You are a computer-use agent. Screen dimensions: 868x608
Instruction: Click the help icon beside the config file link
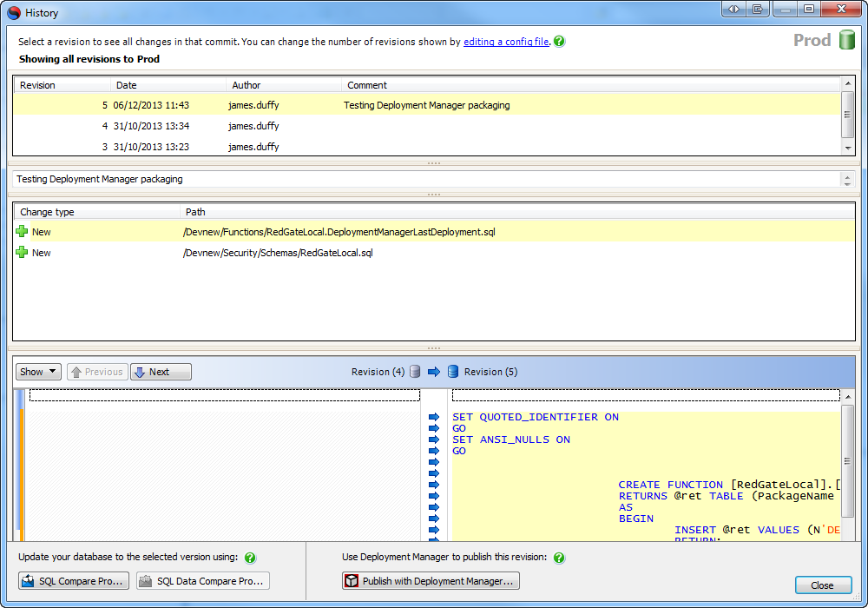tap(559, 42)
